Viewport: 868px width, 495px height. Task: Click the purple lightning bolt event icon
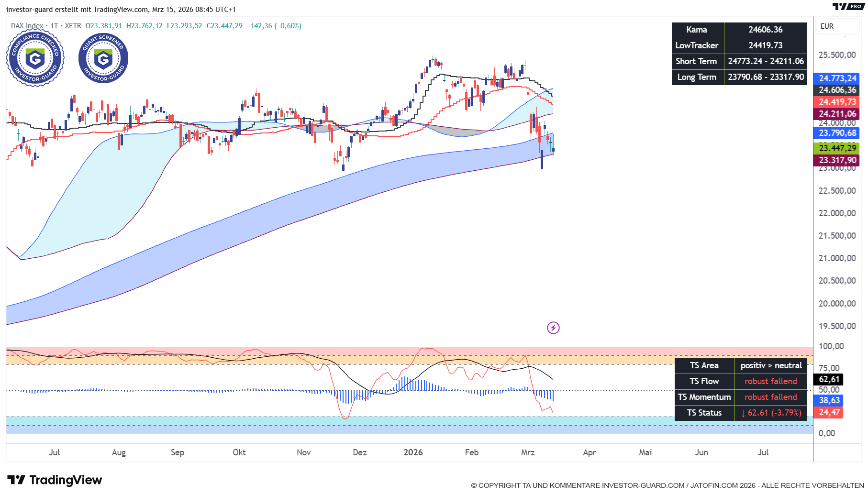(553, 328)
